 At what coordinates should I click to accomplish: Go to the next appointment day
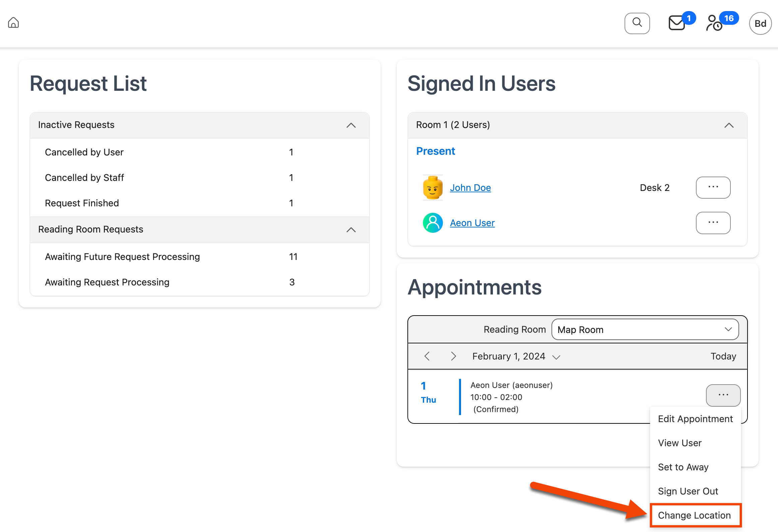point(453,356)
